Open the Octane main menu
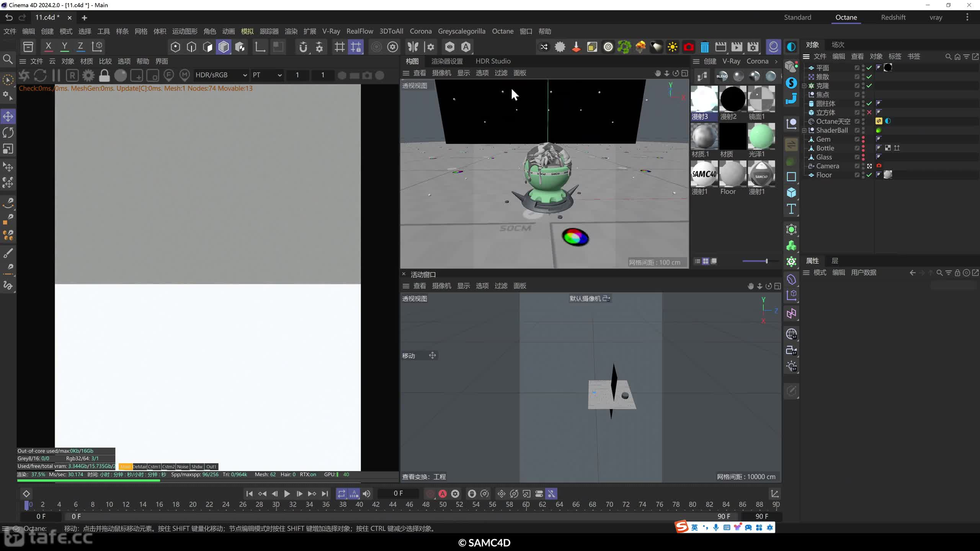This screenshot has width=980, height=551. 503,31
